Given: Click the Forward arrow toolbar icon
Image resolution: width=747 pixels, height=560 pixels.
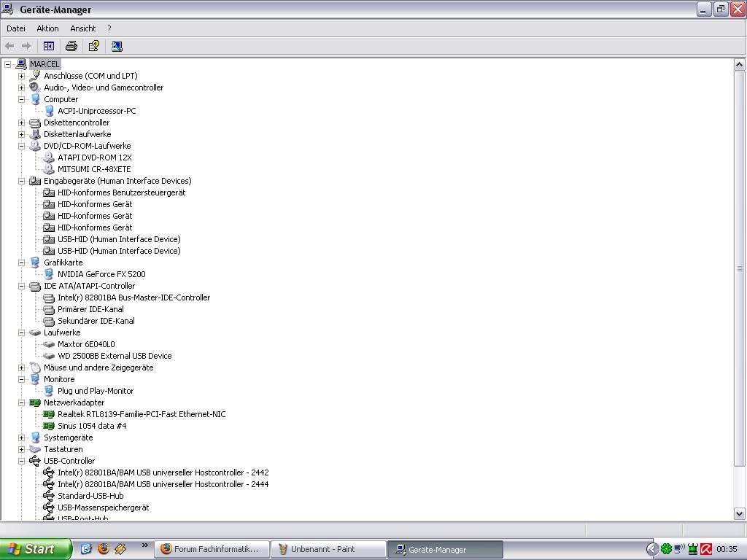Looking at the screenshot, I should click(26, 46).
